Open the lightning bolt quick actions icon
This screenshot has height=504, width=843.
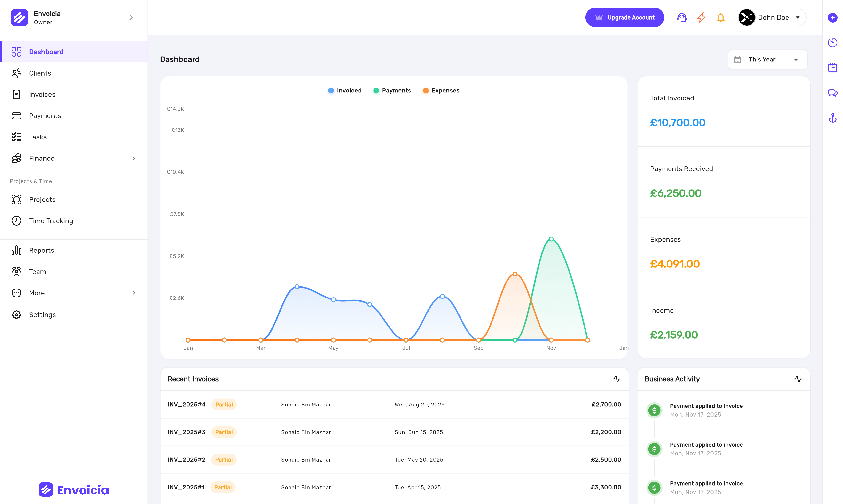pos(701,17)
